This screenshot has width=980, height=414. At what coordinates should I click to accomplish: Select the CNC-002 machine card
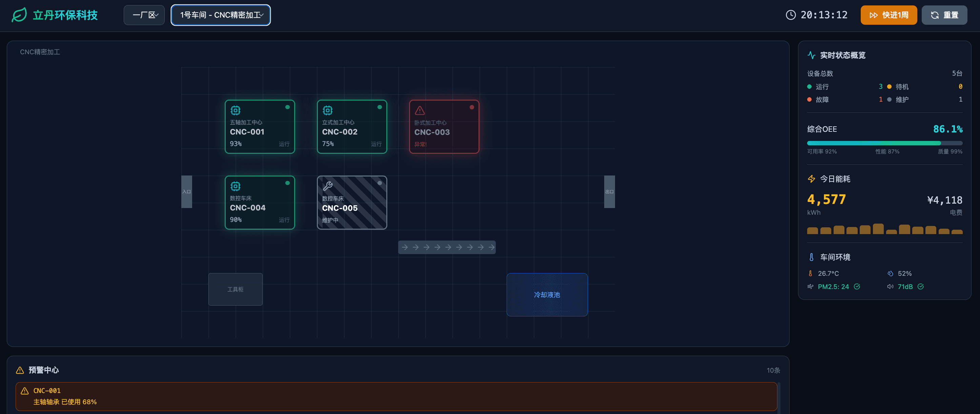coord(352,127)
